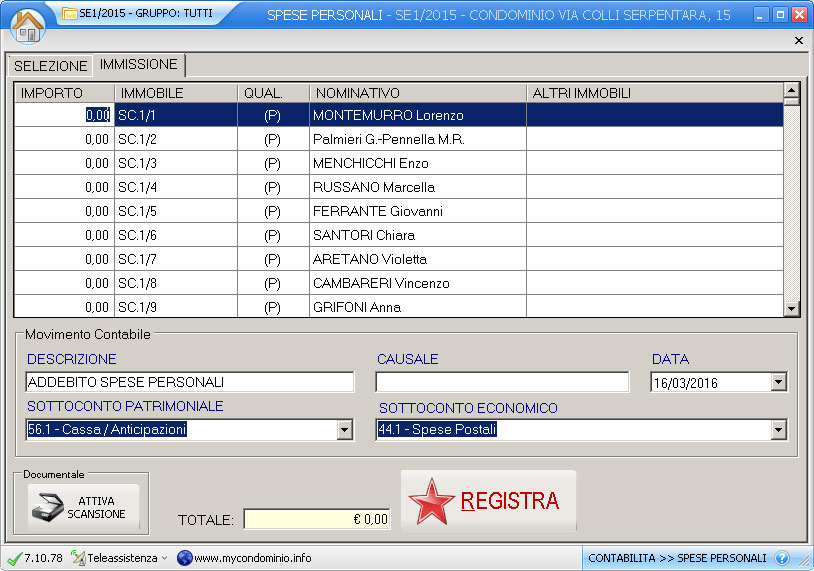Viewport: 814px width, 571px height.
Task: Switch to the Immissione tab
Action: 139,65
